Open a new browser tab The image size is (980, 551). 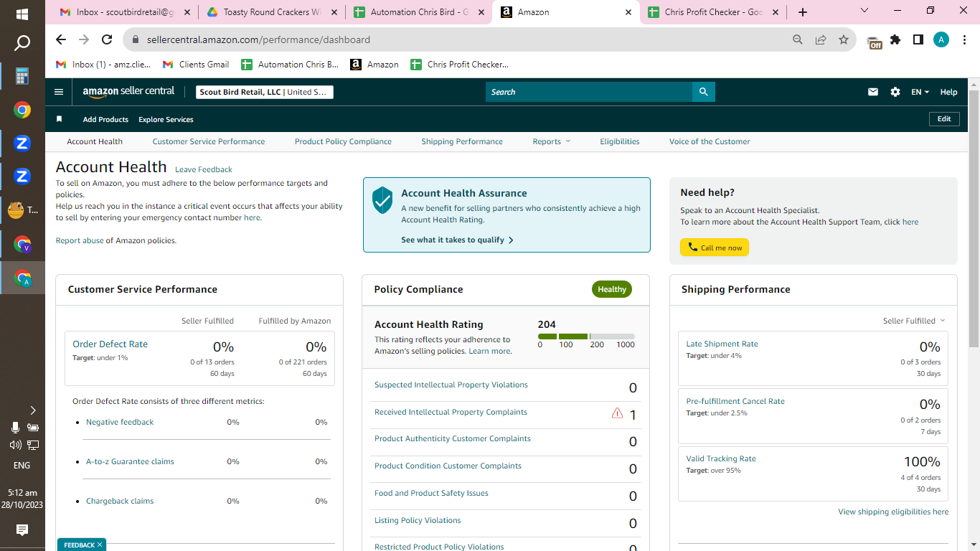[x=803, y=12]
